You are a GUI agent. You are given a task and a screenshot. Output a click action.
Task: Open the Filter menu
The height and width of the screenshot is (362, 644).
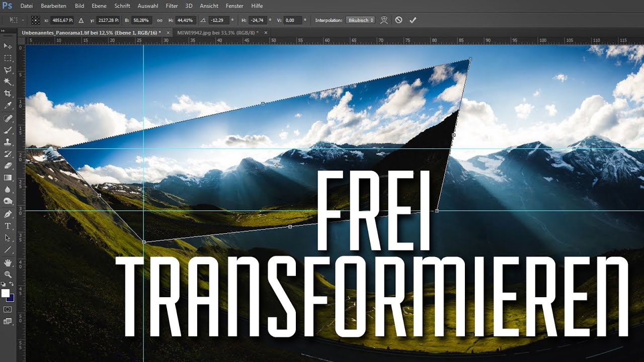tap(172, 6)
